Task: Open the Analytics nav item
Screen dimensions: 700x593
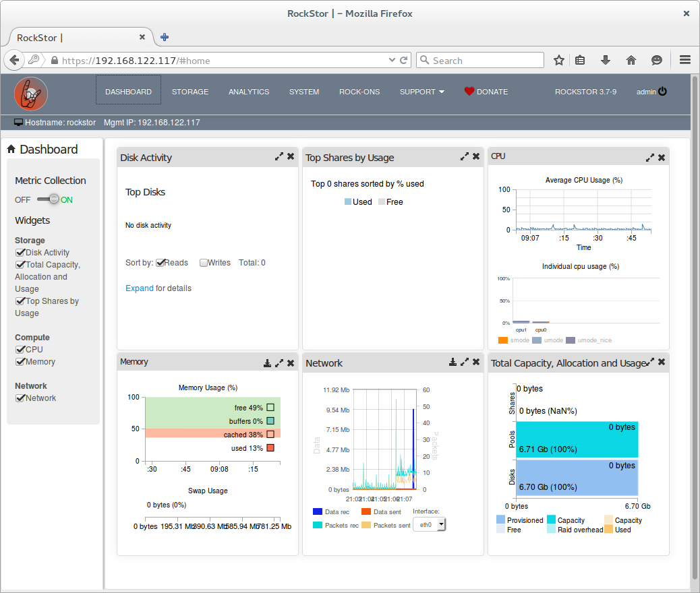Action: [x=249, y=92]
